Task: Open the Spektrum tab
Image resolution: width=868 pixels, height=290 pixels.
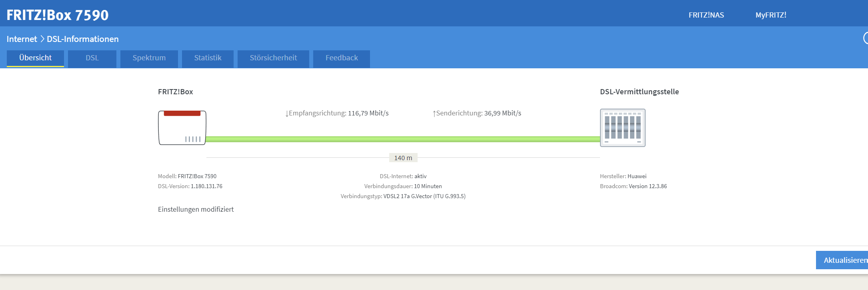Action: pyautogui.click(x=149, y=58)
